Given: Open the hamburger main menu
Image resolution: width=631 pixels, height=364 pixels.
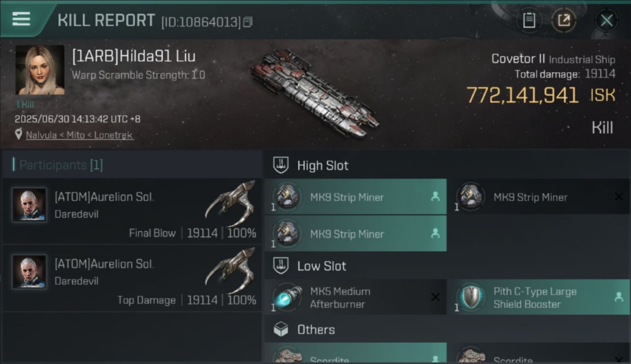Looking at the screenshot, I should (21, 19).
